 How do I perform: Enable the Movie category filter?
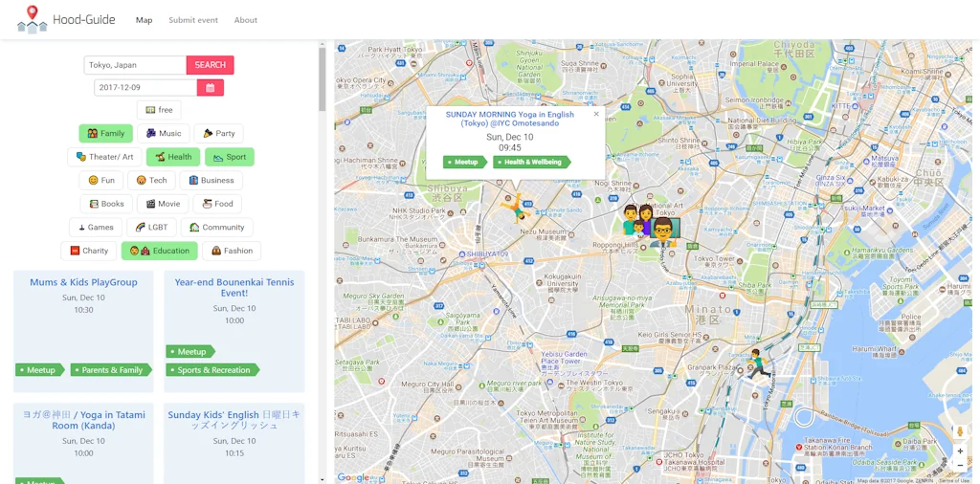tap(163, 204)
